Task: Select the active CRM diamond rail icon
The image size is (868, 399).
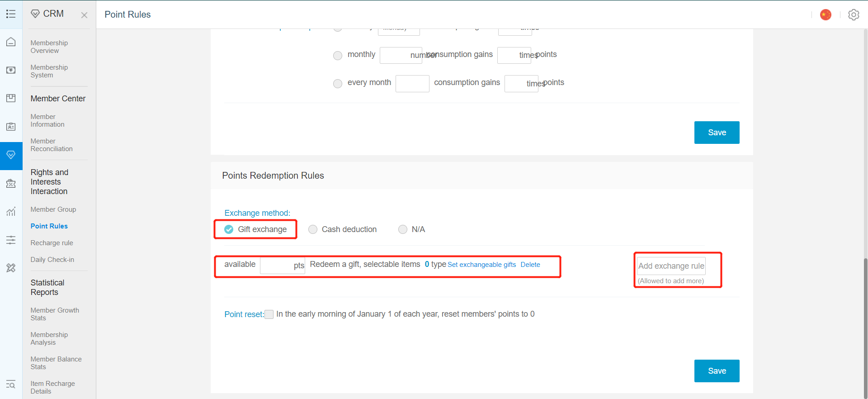Action: 11,155
